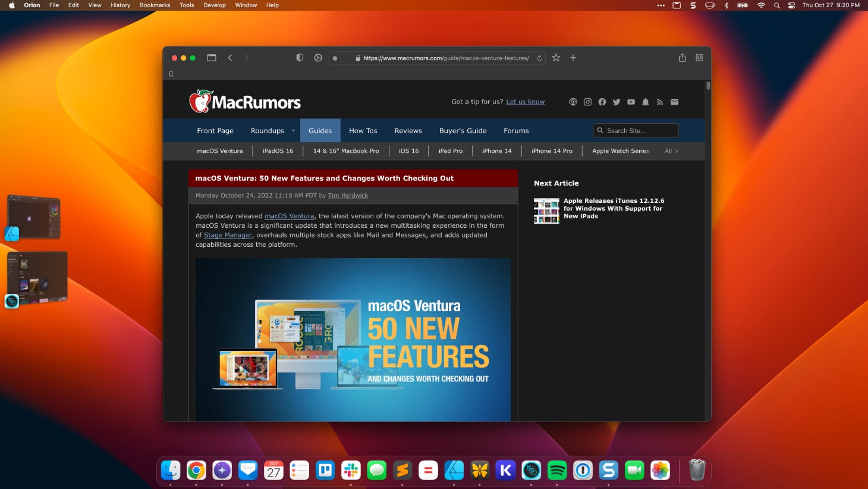Open the Bookmarks menu
The width and height of the screenshot is (868, 489).
point(155,5)
